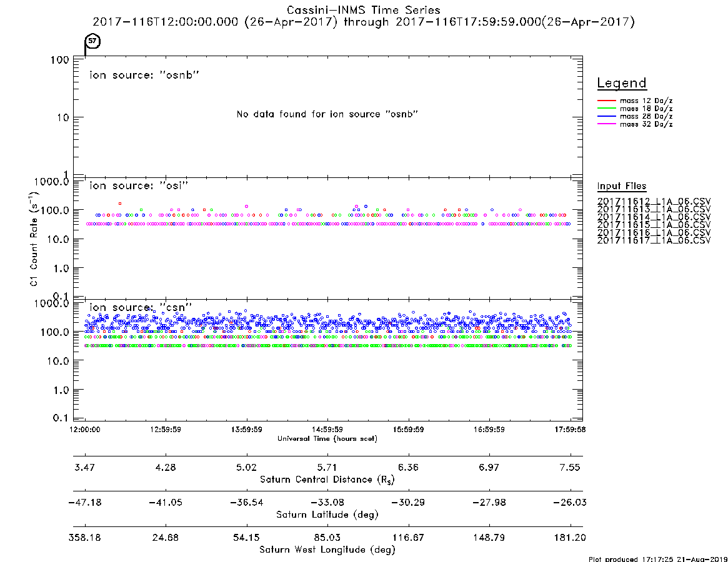Click the ion source "csn" panel label

[141, 307]
